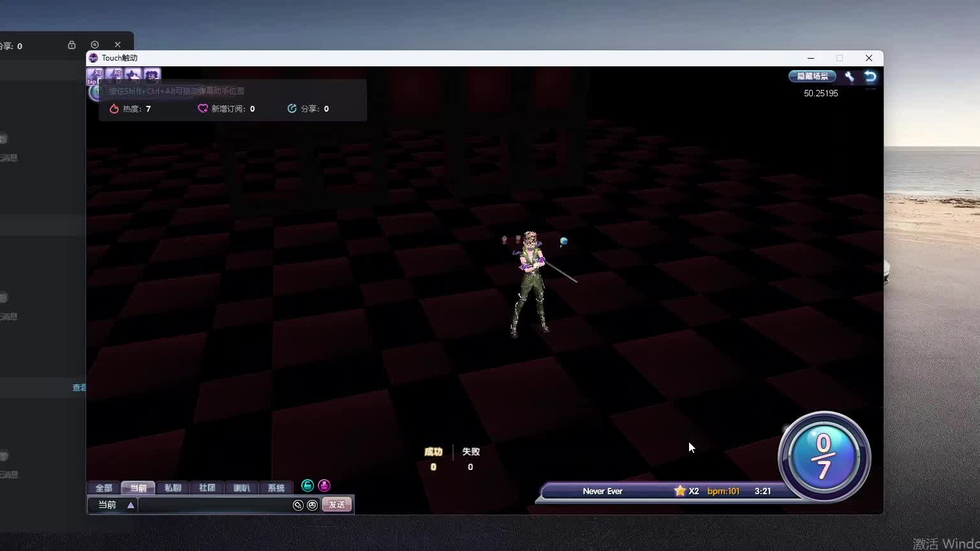Click the heart icon beside 新增订阅
Viewport: 980px width, 551px height.
203,109
